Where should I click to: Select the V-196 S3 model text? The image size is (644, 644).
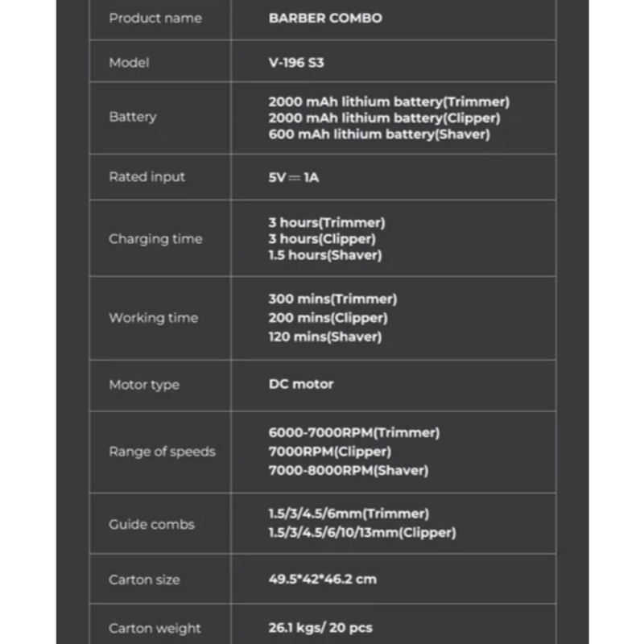coord(296,63)
